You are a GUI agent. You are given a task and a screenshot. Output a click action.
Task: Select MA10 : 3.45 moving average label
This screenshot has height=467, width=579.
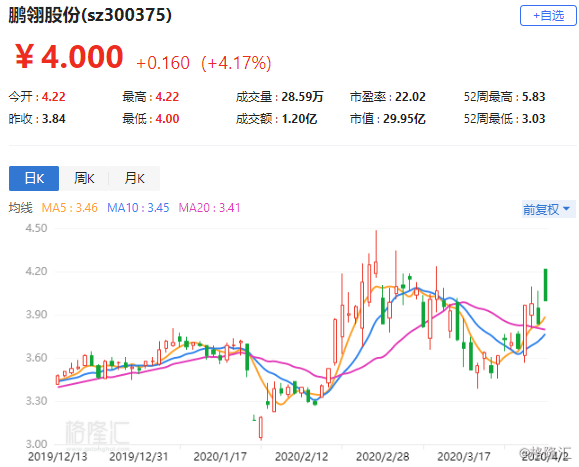(x=138, y=208)
